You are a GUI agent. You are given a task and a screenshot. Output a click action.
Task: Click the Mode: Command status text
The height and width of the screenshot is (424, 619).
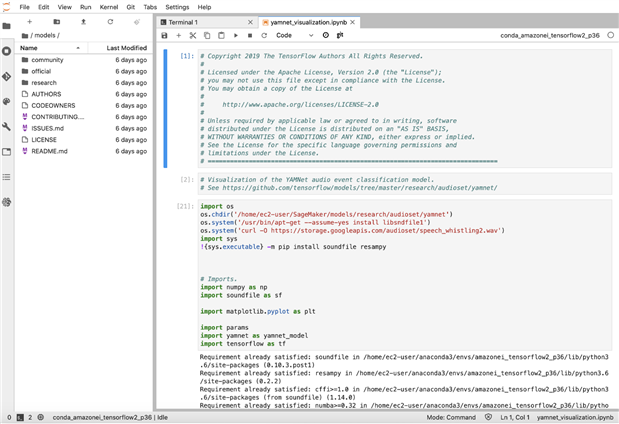click(x=451, y=417)
